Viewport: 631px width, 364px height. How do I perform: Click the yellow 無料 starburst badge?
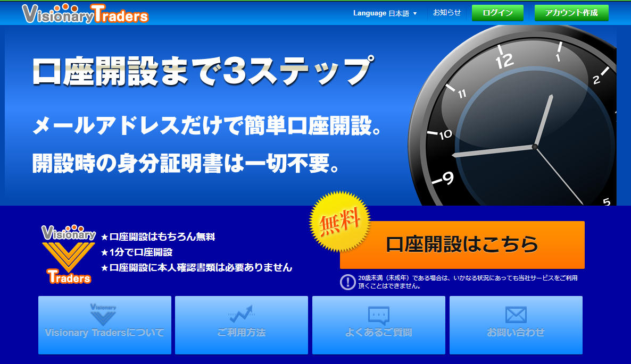click(x=339, y=222)
